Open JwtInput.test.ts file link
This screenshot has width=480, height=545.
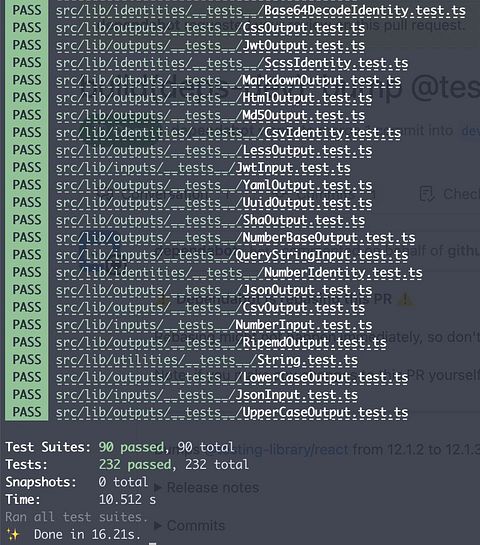203,168
